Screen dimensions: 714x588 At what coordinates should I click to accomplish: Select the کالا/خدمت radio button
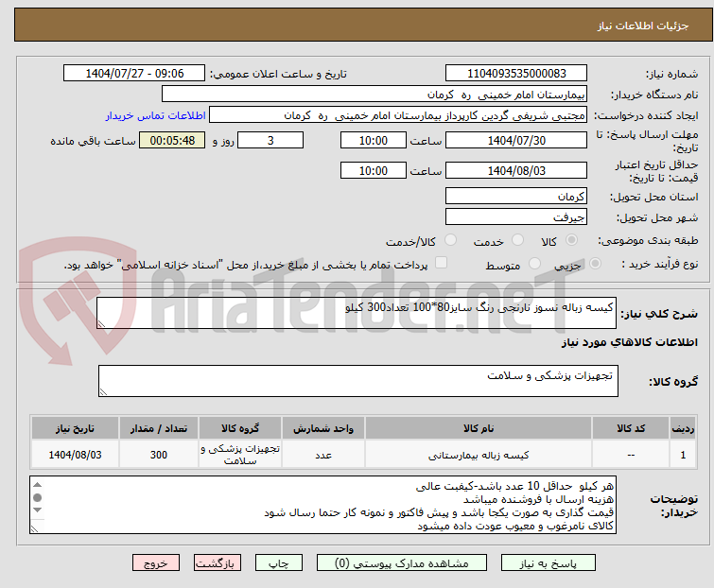[x=450, y=240]
